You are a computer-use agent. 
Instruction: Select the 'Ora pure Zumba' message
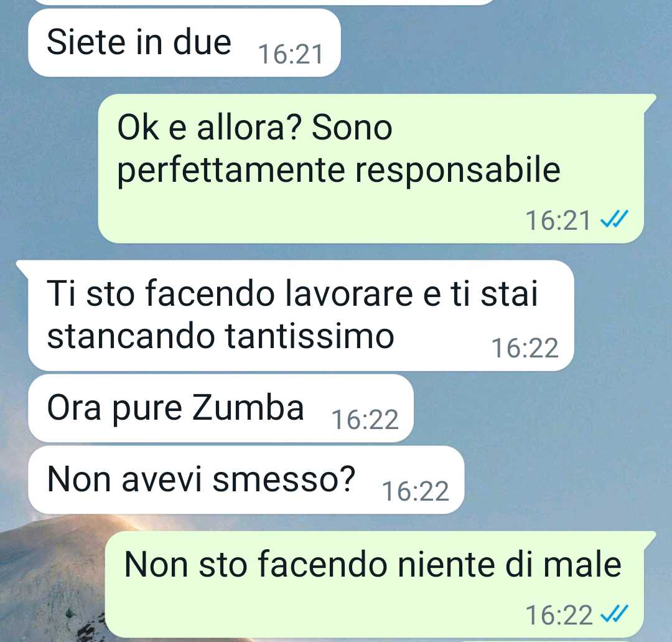pyautogui.click(x=221, y=408)
